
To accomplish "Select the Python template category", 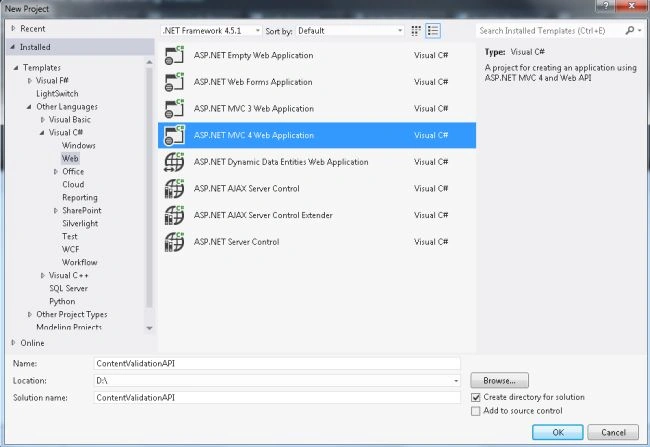I will click(62, 301).
